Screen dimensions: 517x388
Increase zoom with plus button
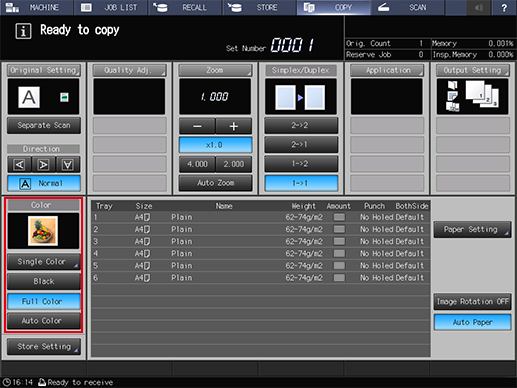click(x=234, y=126)
